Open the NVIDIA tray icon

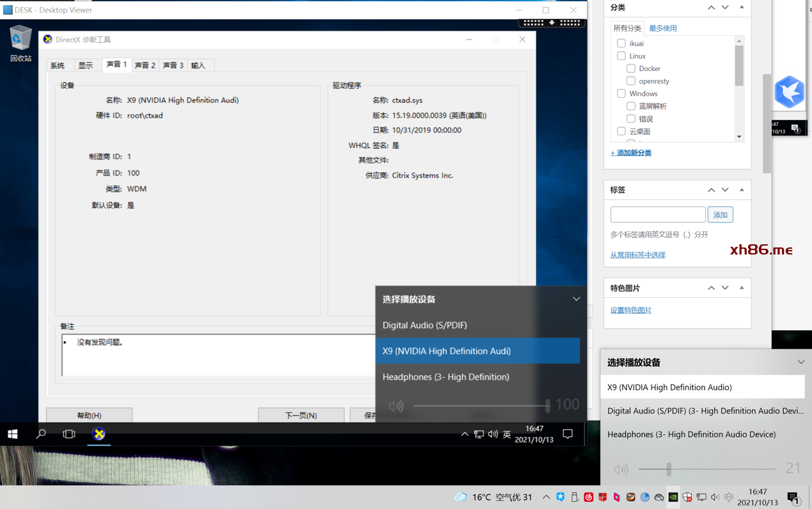673,497
